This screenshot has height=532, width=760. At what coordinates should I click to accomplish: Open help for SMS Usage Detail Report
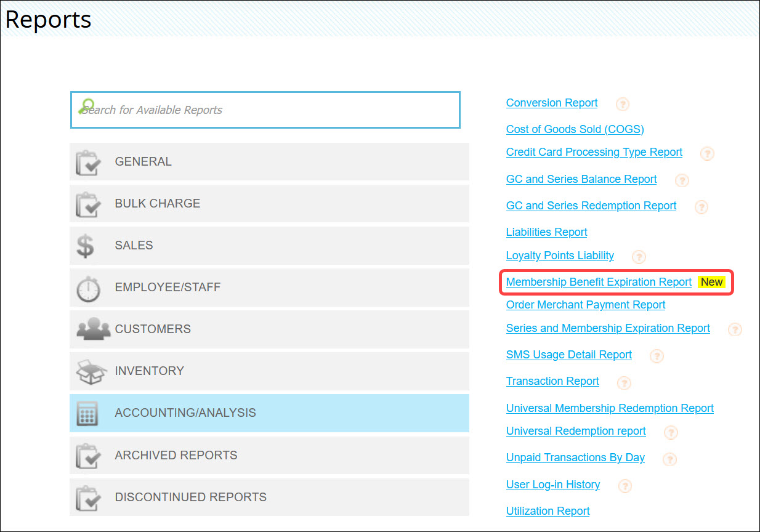pyautogui.click(x=657, y=356)
